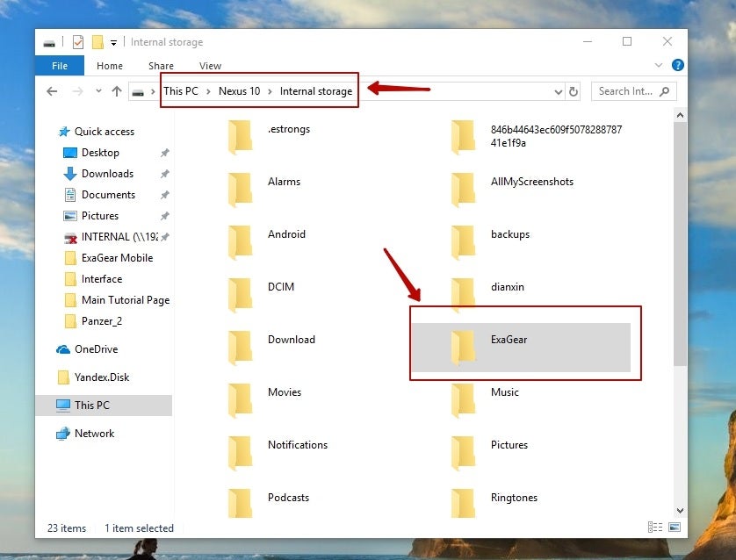
Task: Open the recent locations dropdown
Action: click(x=98, y=91)
